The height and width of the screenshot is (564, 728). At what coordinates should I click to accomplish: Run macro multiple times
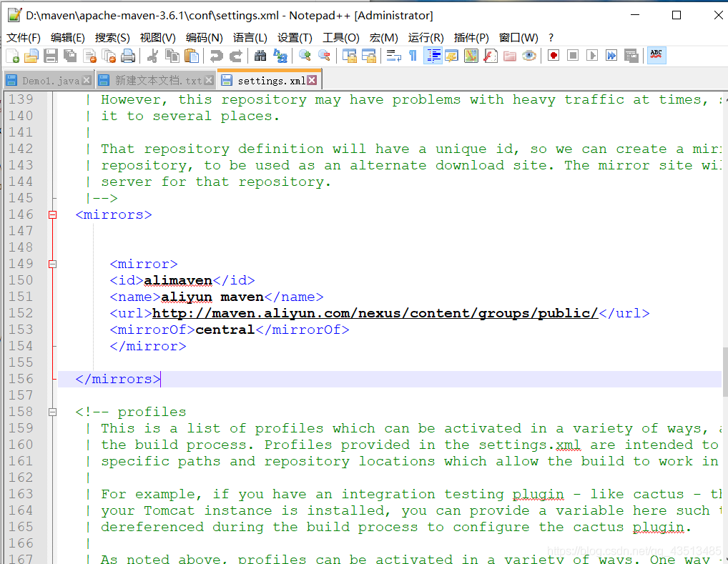pyautogui.click(x=611, y=56)
